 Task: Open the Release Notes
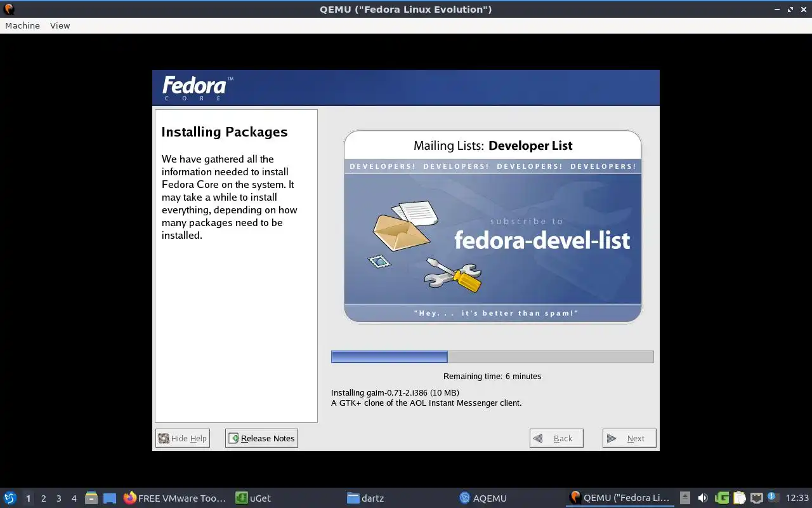pyautogui.click(x=261, y=438)
